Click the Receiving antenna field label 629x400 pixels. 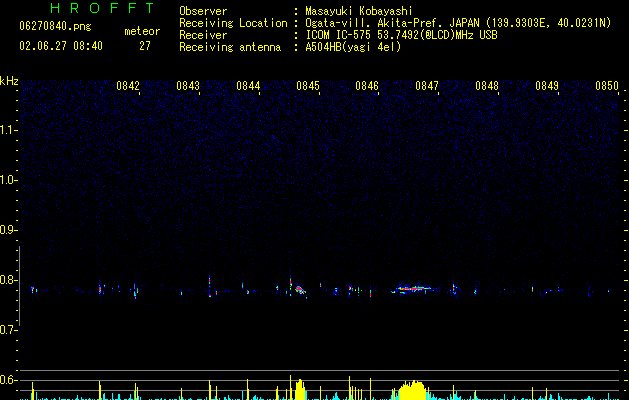pyautogui.click(x=230, y=47)
